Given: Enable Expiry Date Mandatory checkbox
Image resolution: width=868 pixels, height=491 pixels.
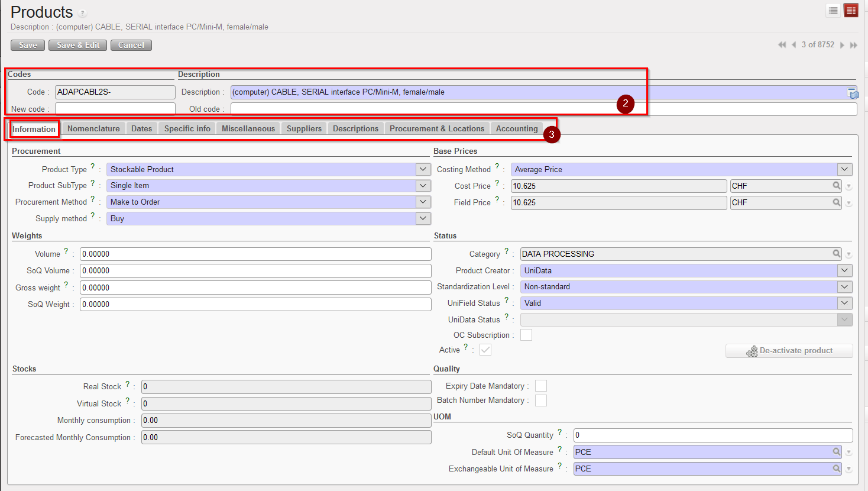Looking at the screenshot, I should pos(540,386).
